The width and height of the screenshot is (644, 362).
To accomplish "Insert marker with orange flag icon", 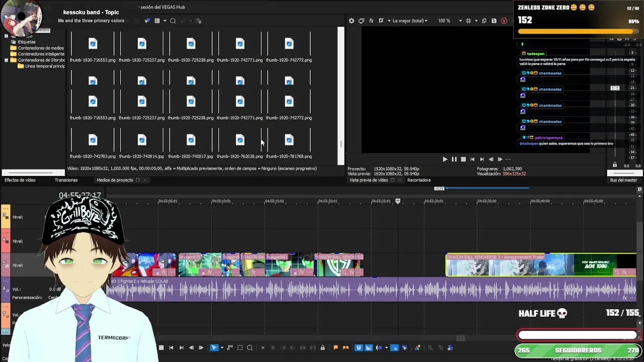I will pyautogui.click(x=336, y=347).
